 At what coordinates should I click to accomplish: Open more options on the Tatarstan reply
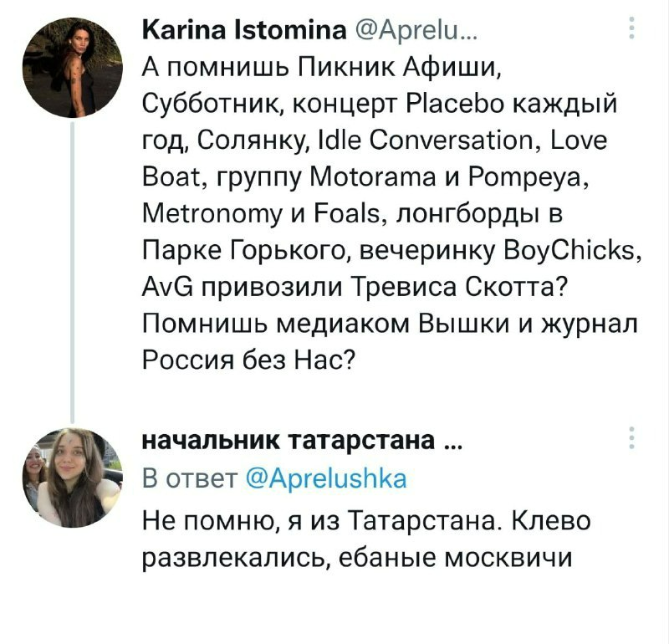click(x=630, y=439)
